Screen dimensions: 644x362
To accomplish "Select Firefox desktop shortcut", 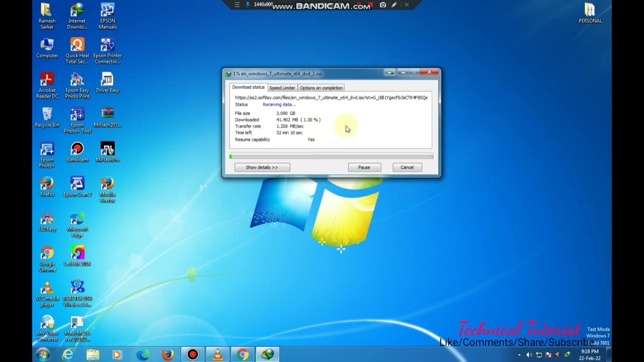I will (47, 187).
